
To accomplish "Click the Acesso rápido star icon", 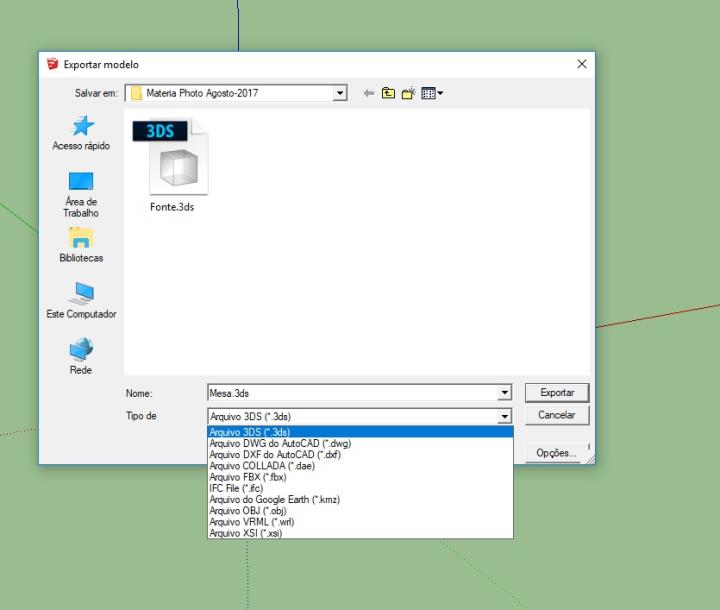I will (x=81, y=125).
